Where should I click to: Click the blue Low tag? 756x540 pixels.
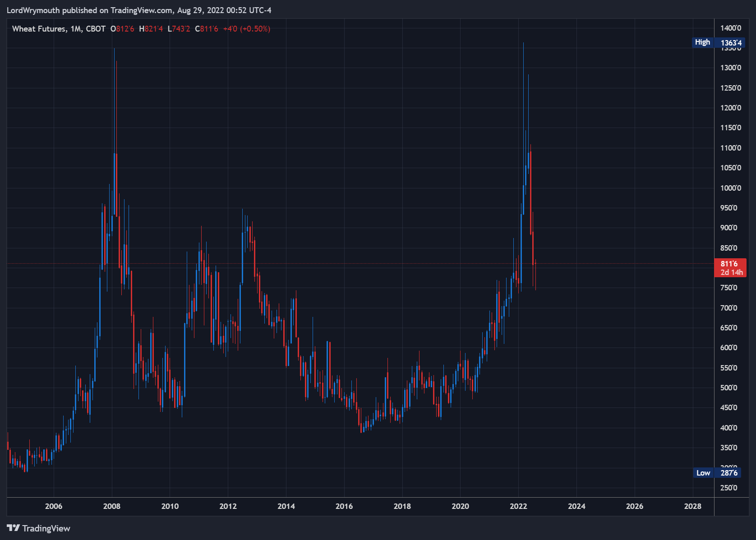point(703,473)
